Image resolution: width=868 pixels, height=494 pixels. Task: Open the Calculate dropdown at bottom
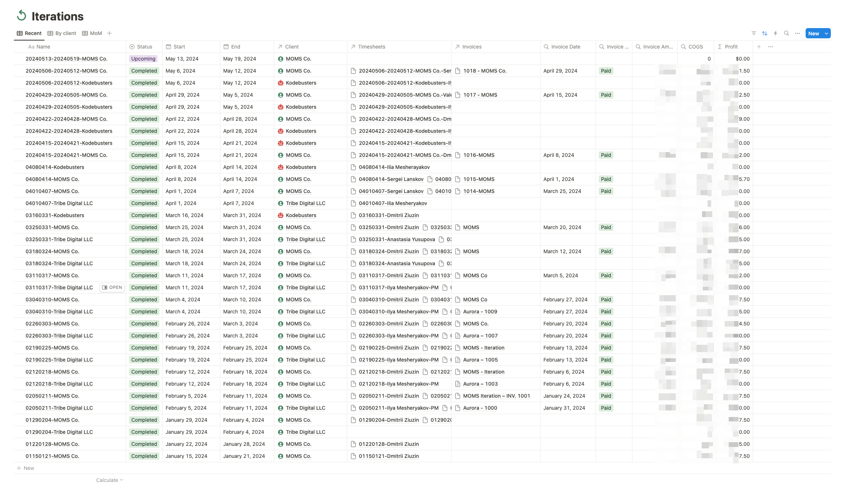pos(109,480)
